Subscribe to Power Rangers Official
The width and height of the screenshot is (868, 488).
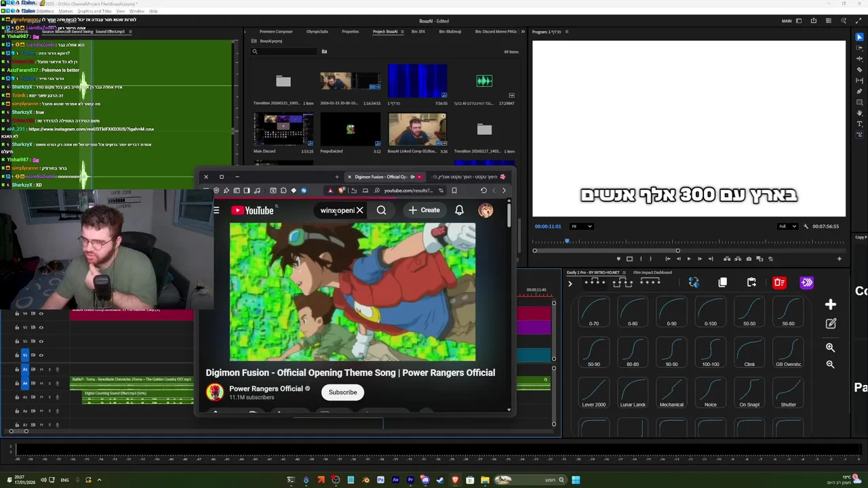[342, 392]
